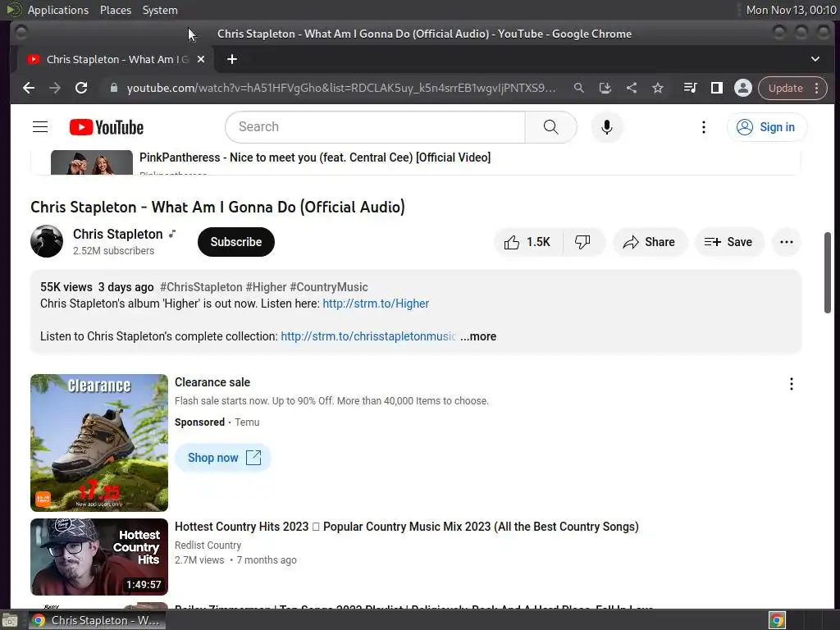
Task: Open the Places menu
Action: tap(115, 10)
